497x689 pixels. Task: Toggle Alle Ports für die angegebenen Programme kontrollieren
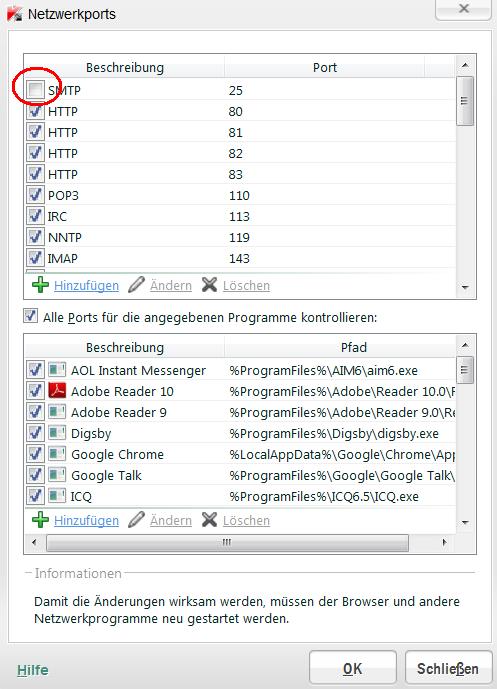[x=30, y=316]
